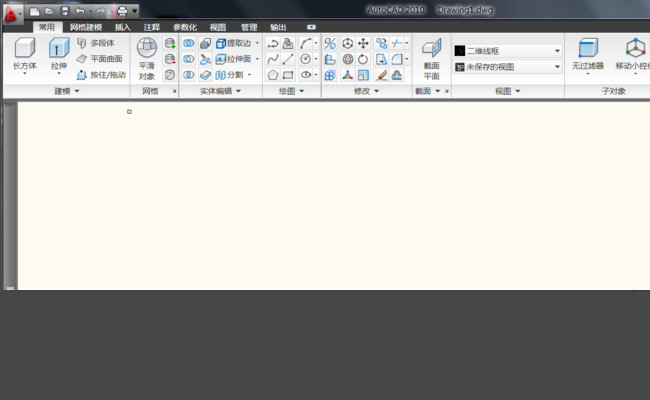Expand the 实体编辑 panel title
This screenshot has width=650, height=400.
point(220,91)
